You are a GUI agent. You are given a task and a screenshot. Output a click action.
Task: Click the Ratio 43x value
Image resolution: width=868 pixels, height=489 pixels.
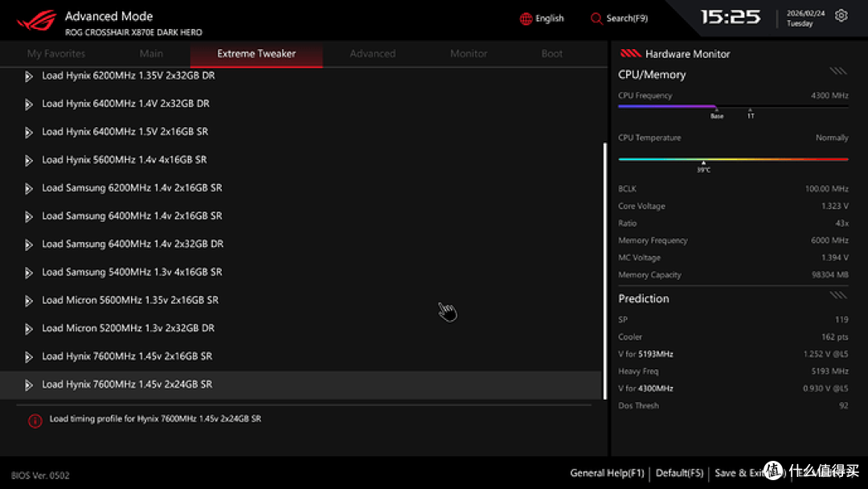pyautogui.click(x=842, y=223)
